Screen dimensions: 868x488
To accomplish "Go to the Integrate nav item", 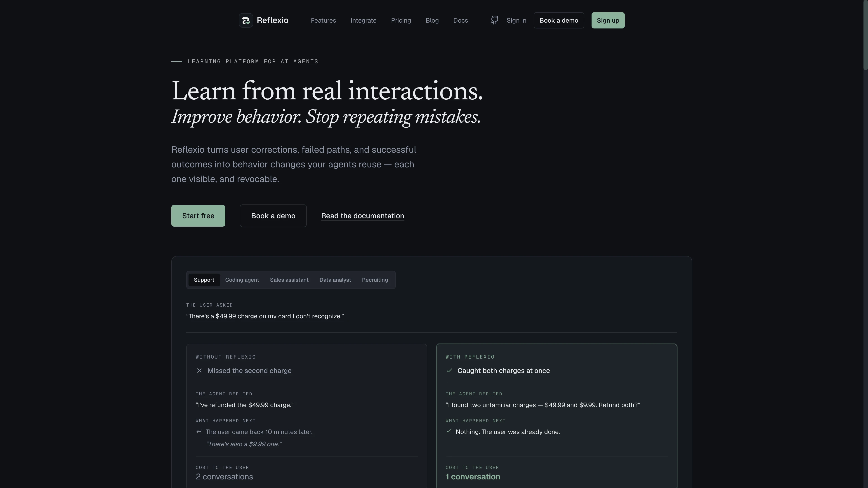I will [363, 21].
